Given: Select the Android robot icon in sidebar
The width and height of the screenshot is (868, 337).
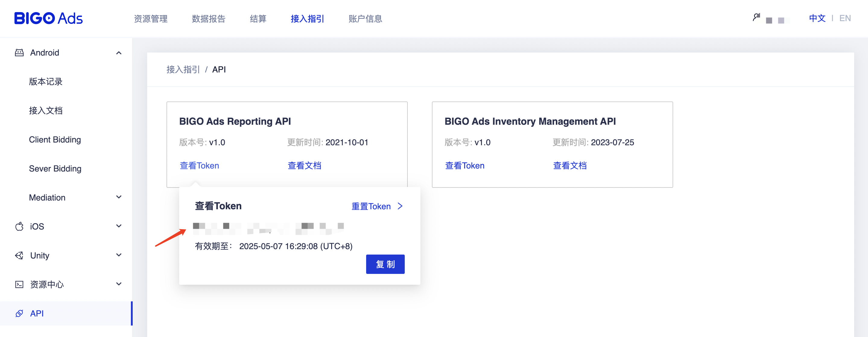Looking at the screenshot, I should [20, 52].
